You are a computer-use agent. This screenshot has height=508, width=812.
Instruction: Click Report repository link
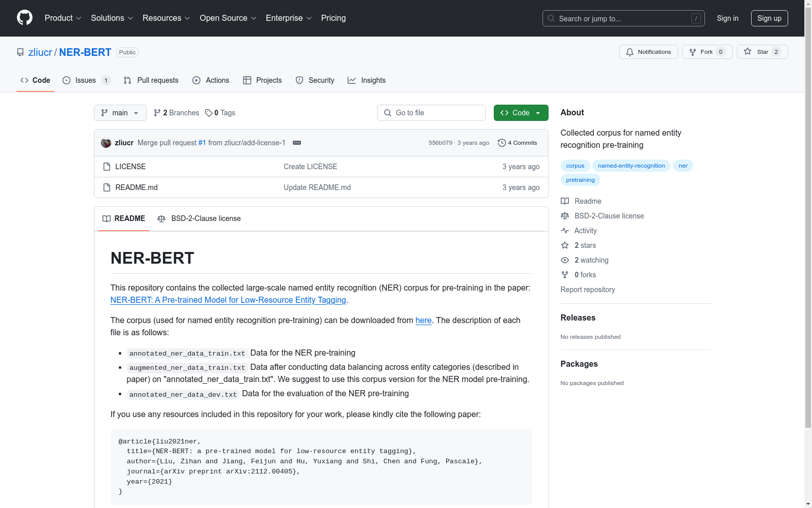pyautogui.click(x=588, y=290)
